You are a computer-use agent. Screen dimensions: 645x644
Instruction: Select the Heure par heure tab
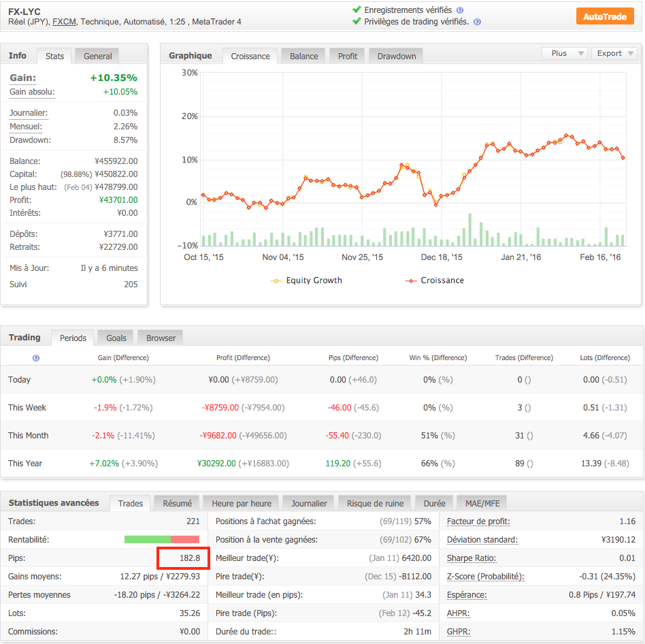pos(242,503)
